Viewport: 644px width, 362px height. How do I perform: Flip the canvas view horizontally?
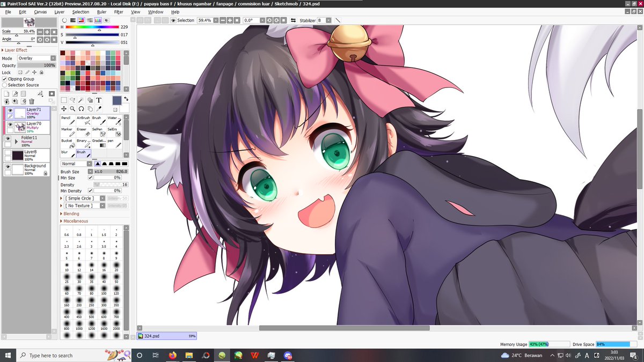pyautogui.click(x=293, y=20)
